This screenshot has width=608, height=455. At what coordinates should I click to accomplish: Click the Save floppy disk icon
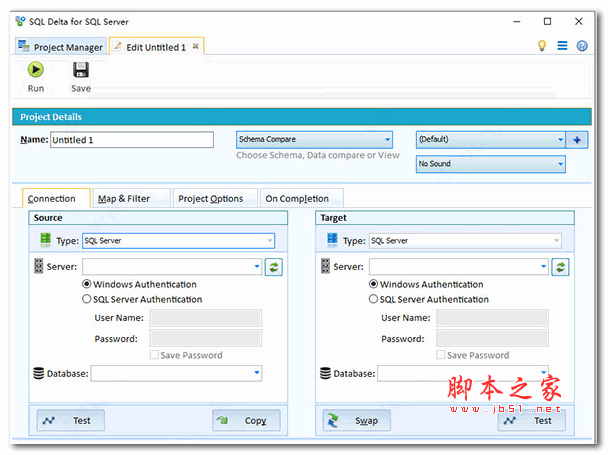(81, 70)
